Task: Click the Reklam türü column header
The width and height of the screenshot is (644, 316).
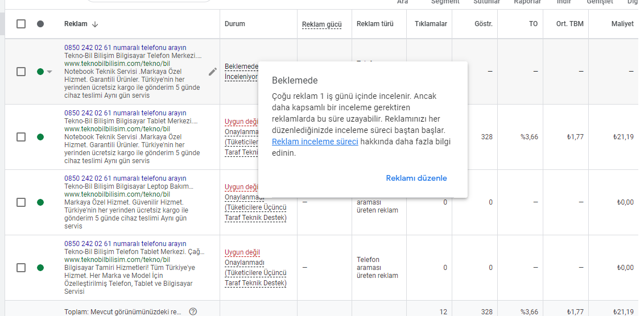Action: pos(375,24)
